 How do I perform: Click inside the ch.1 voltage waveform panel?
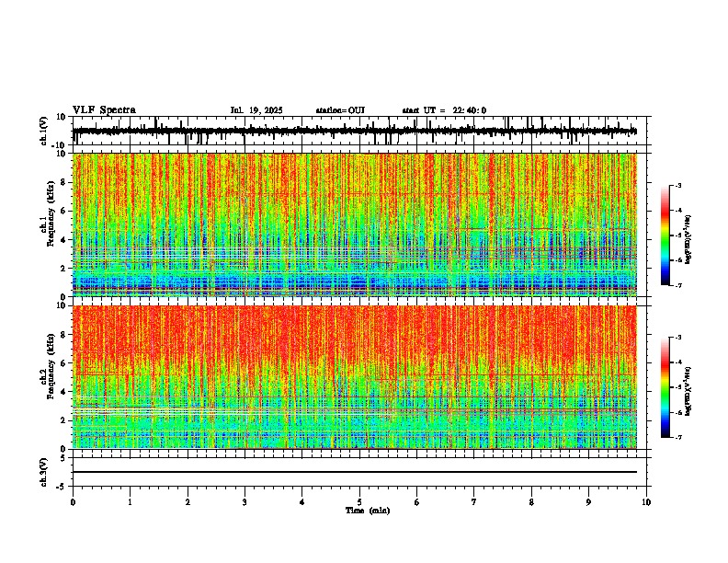[x=361, y=131]
